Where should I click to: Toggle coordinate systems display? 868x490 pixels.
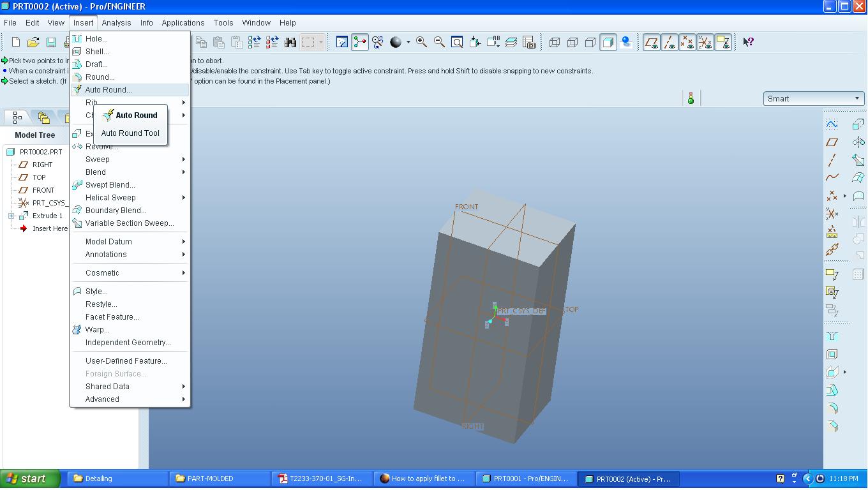tap(705, 42)
